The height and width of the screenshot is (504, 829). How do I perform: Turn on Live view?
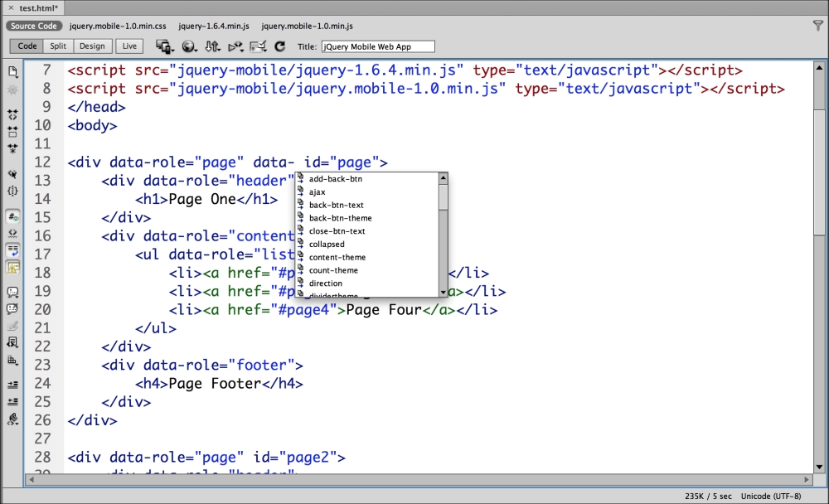129,46
